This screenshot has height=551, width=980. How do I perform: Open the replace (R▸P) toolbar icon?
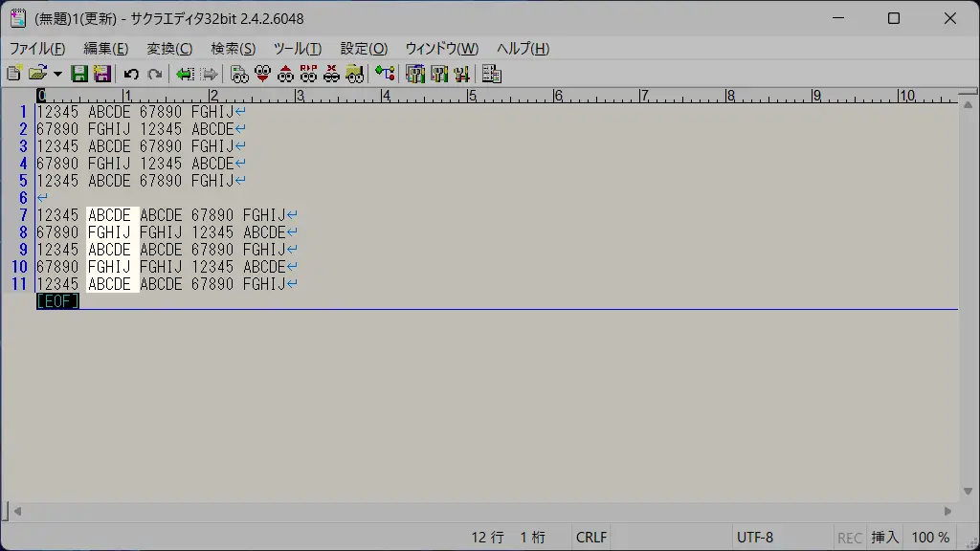click(308, 74)
